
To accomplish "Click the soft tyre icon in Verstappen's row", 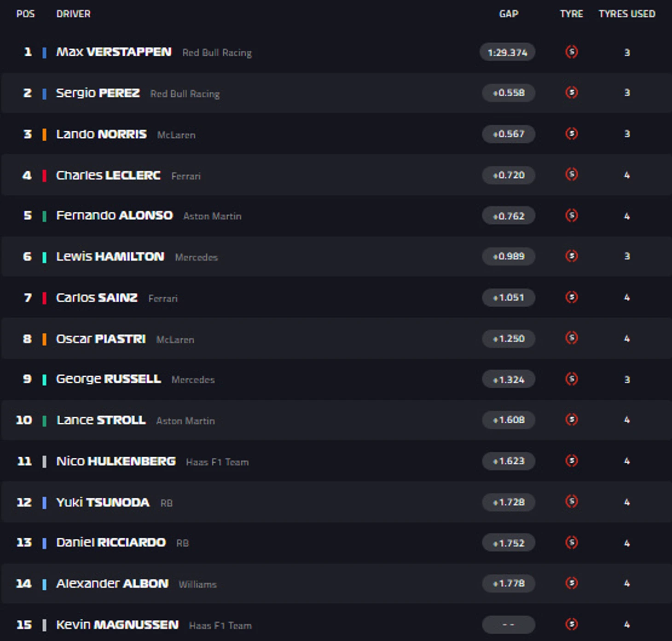I will pos(572,52).
